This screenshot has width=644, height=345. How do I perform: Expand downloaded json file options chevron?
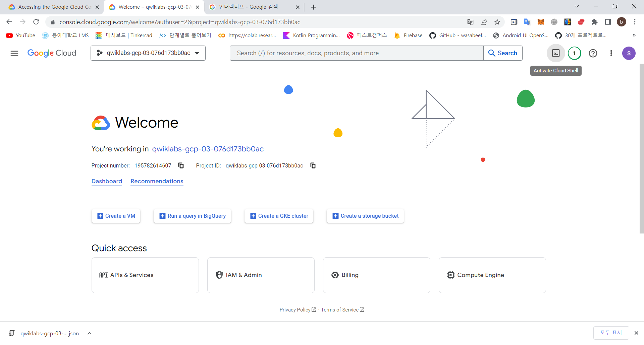(x=90, y=333)
